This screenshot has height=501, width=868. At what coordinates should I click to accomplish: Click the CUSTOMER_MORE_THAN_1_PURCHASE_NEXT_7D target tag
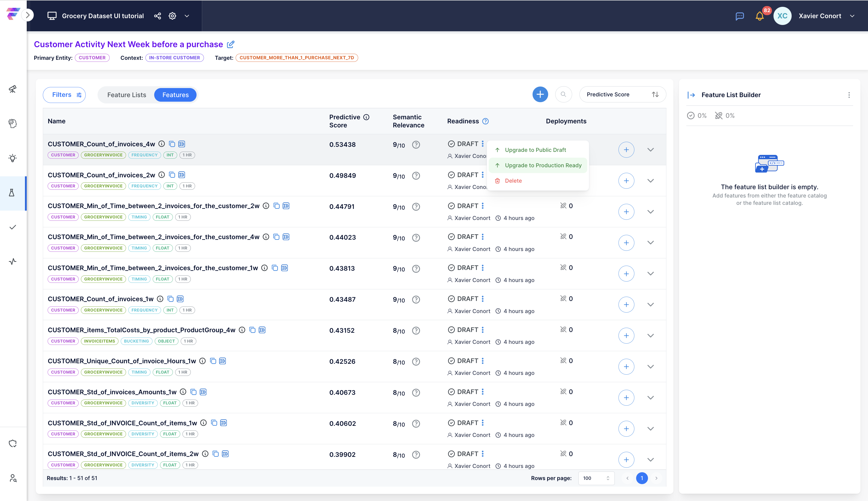[x=297, y=58]
